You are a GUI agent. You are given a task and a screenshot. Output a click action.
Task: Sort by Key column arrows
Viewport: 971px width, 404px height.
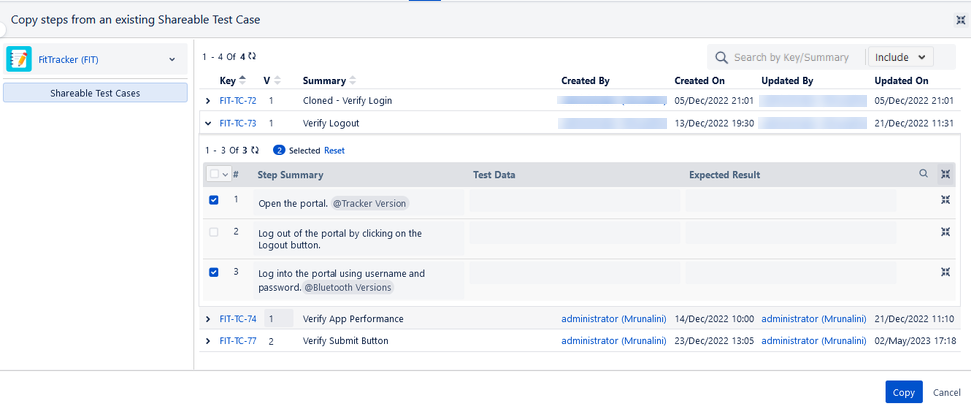click(242, 81)
